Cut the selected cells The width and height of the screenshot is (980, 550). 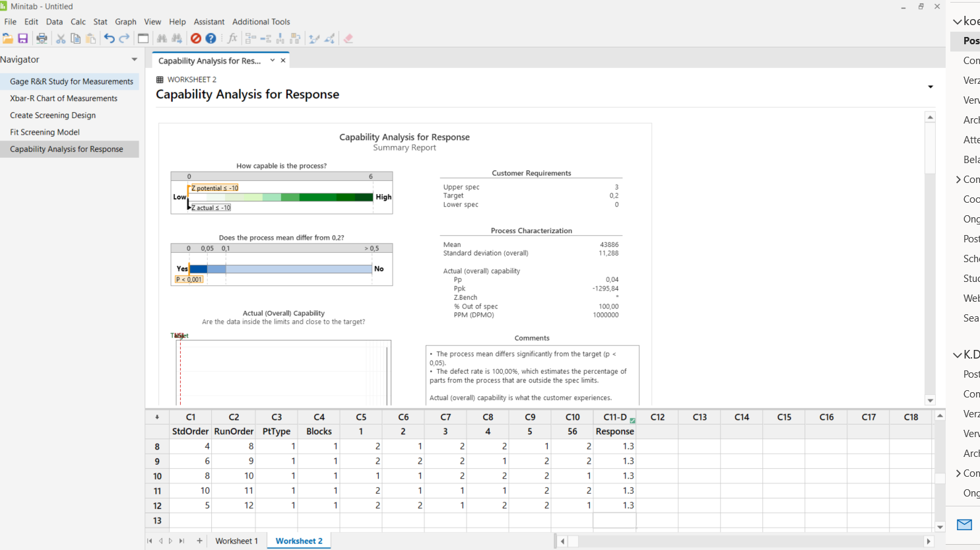pyautogui.click(x=60, y=38)
